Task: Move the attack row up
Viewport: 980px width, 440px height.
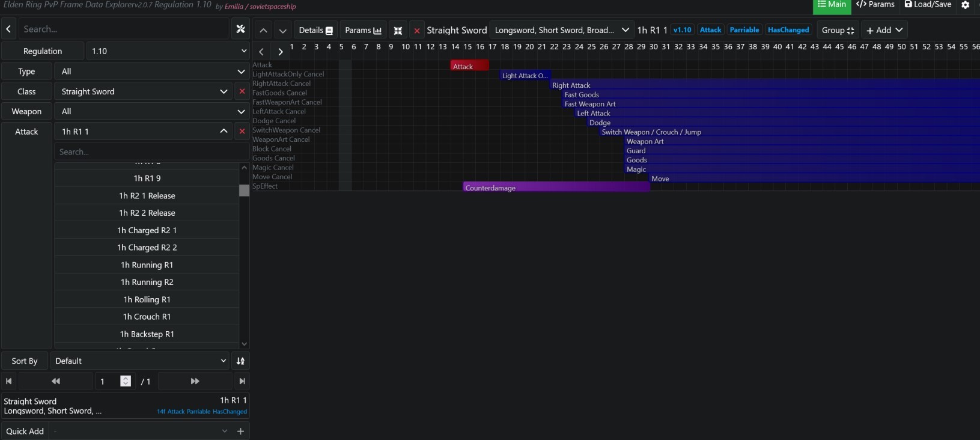Action: click(x=263, y=30)
